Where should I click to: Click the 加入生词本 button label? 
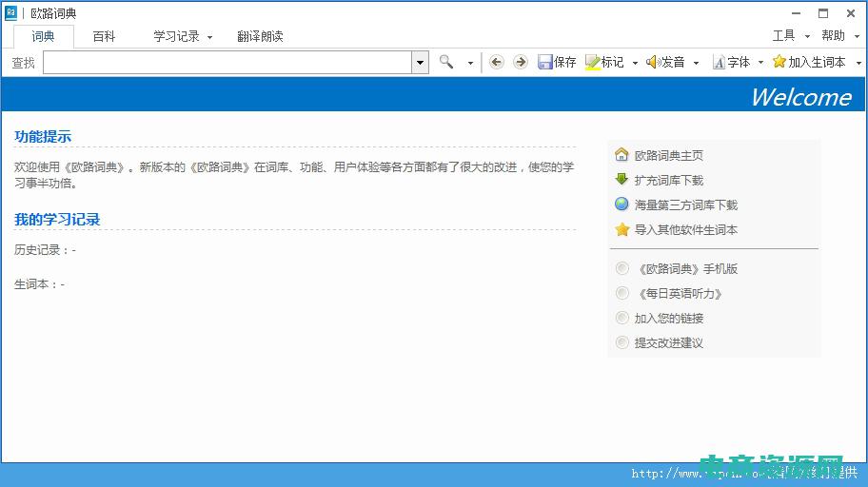point(817,62)
